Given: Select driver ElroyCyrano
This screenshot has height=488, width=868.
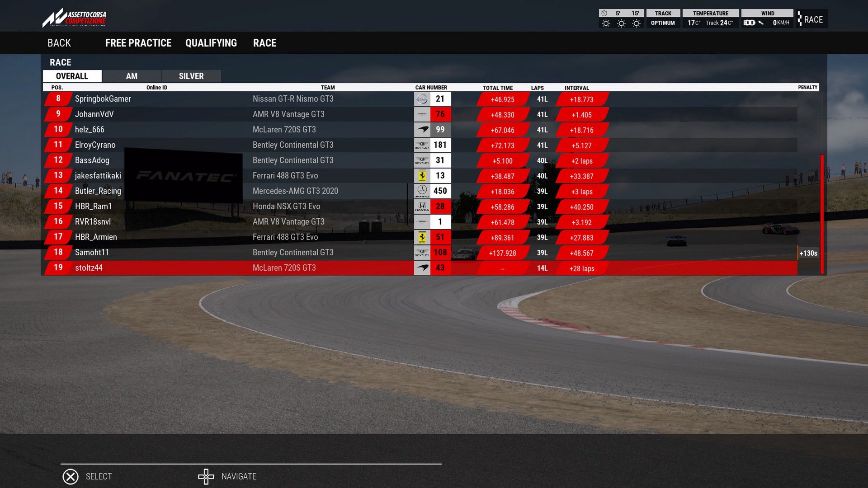Looking at the screenshot, I should (420, 145).
